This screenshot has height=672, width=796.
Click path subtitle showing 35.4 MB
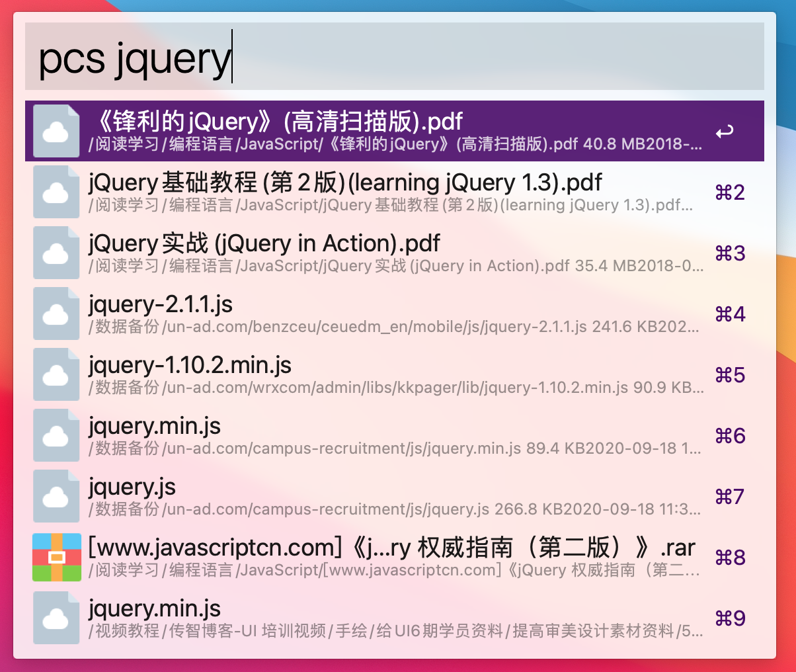(x=396, y=266)
